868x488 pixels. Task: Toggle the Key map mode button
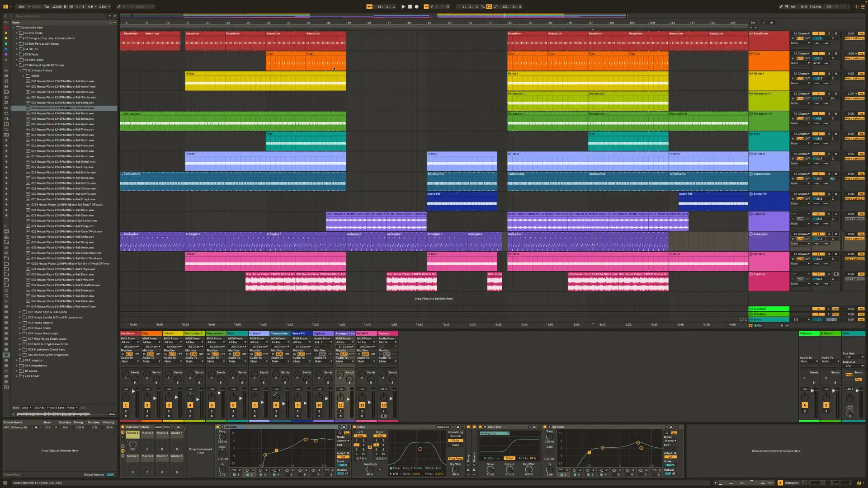793,7
